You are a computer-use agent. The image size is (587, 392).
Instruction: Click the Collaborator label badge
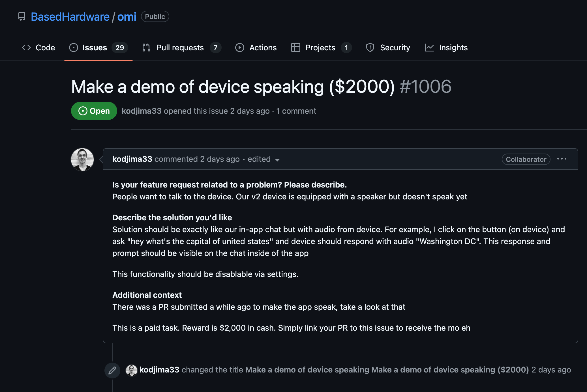[526, 159]
